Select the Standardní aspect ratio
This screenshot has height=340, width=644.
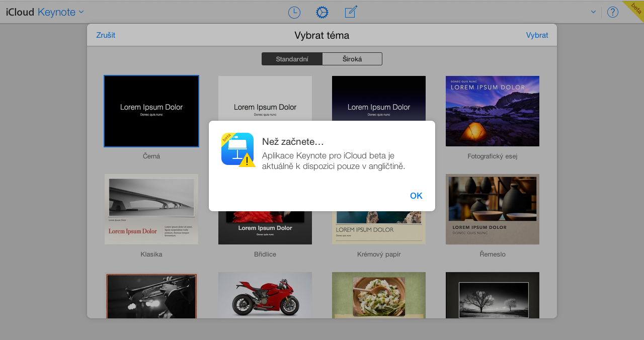pos(292,59)
